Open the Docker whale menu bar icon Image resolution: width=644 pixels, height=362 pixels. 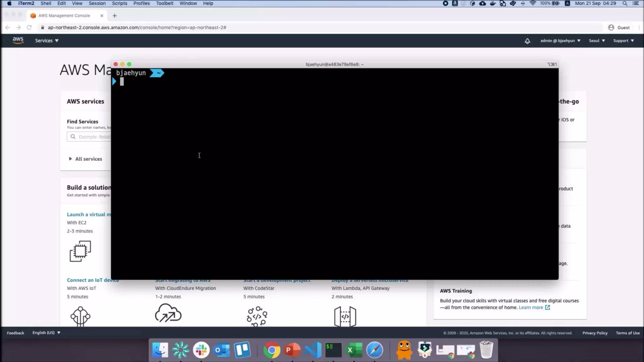(x=493, y=3)
